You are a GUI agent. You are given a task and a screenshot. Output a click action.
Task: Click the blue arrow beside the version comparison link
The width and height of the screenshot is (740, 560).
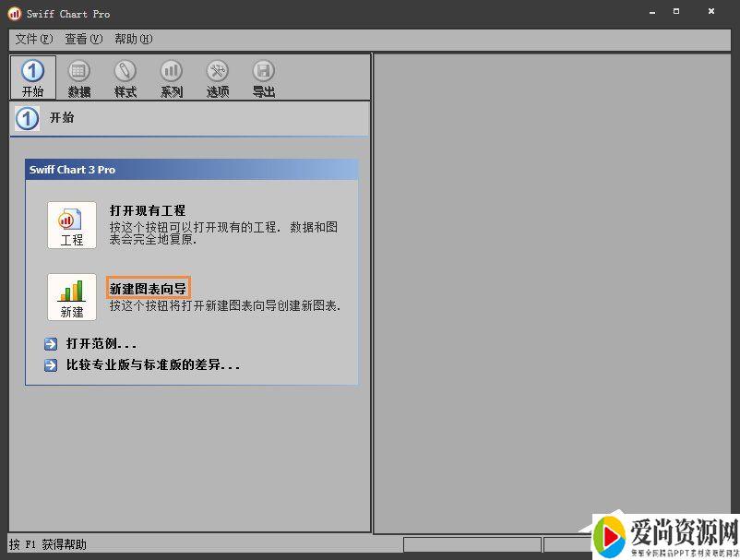point(51,363)
